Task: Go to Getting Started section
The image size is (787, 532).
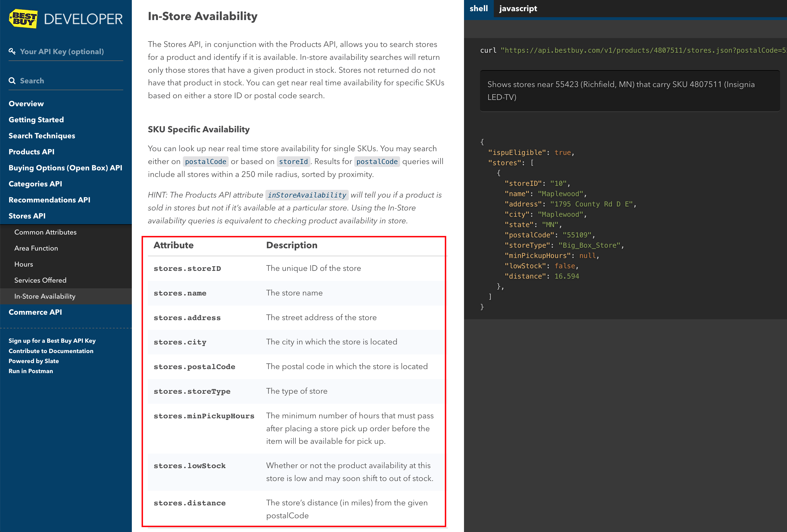Action: [36, 119]
